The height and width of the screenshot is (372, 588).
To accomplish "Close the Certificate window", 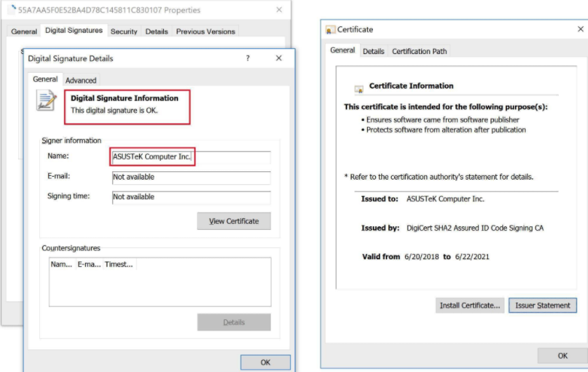I will pyautogui.click(x=580, y=29).
